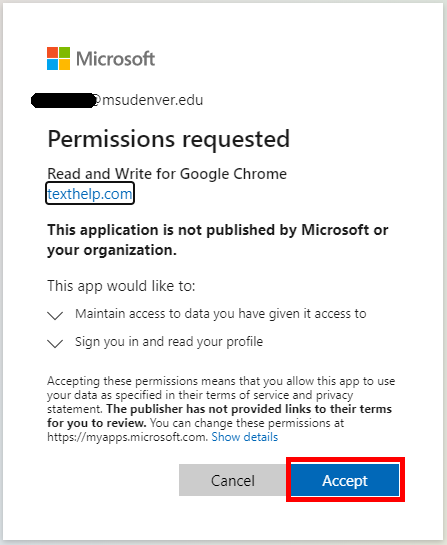Click the red square in the Microsoft logo
This screenshot has width=447, height=545.
pyautogui.click(x=52, y=52)
